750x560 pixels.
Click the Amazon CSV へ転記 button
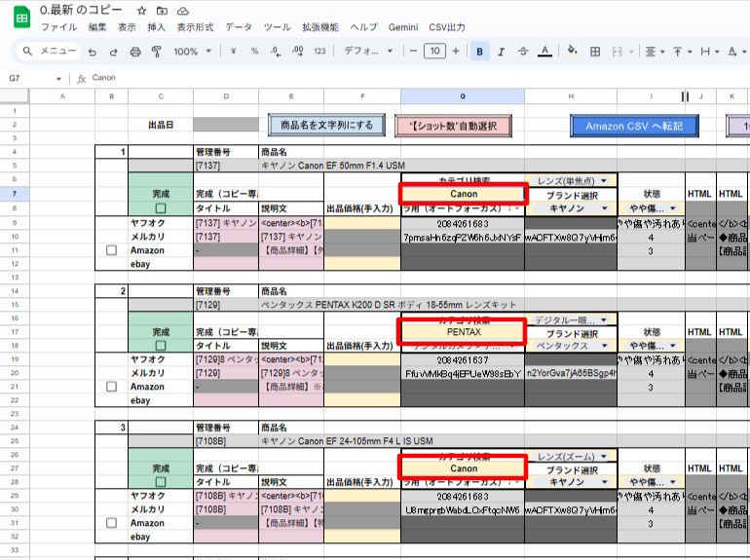pos(634,126)
